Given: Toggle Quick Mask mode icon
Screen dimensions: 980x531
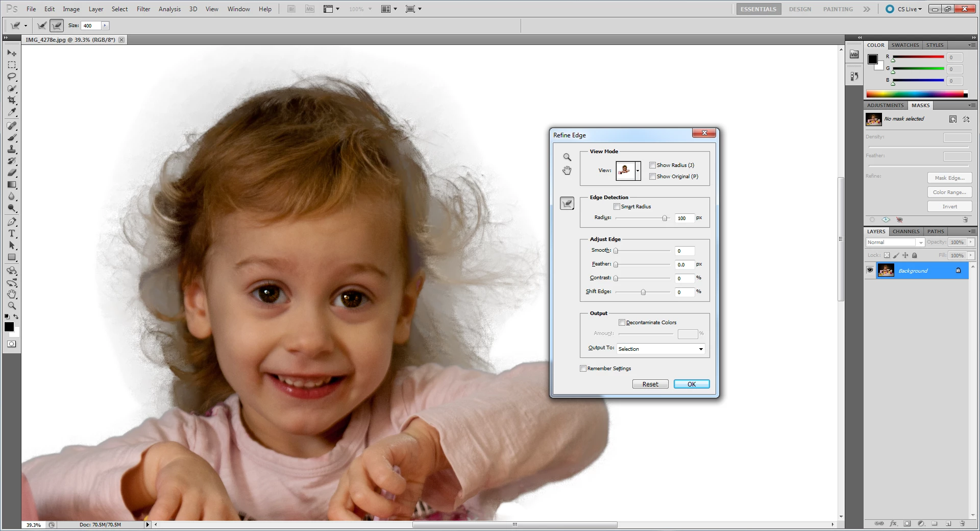Looking at the screenshot, I should pos(11,344).
